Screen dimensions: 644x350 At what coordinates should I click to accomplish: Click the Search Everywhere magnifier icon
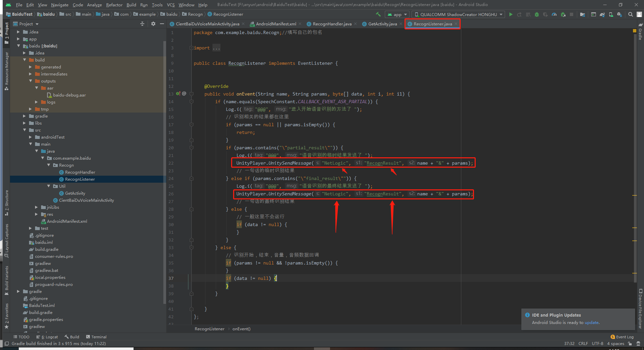631,14
